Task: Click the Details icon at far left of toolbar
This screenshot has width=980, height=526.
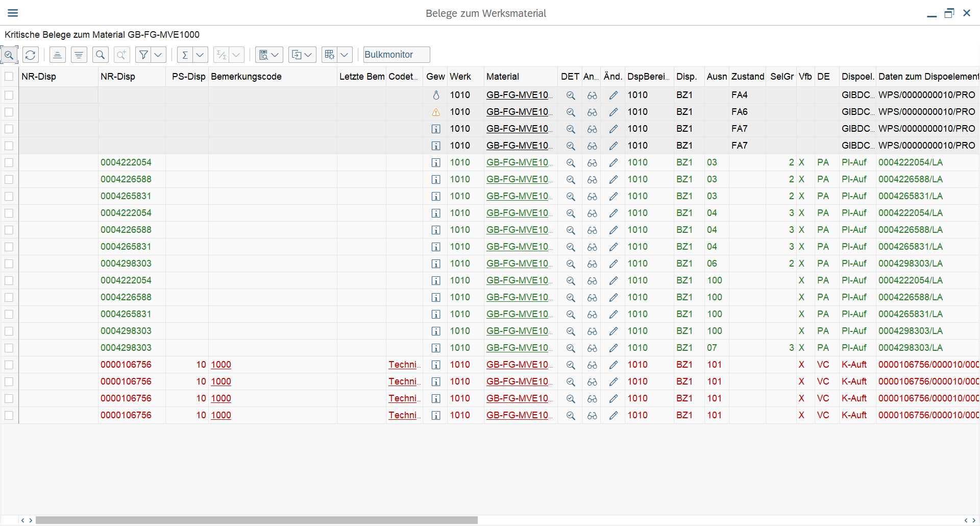Action: pyautogui.click(x=9, y=55)
